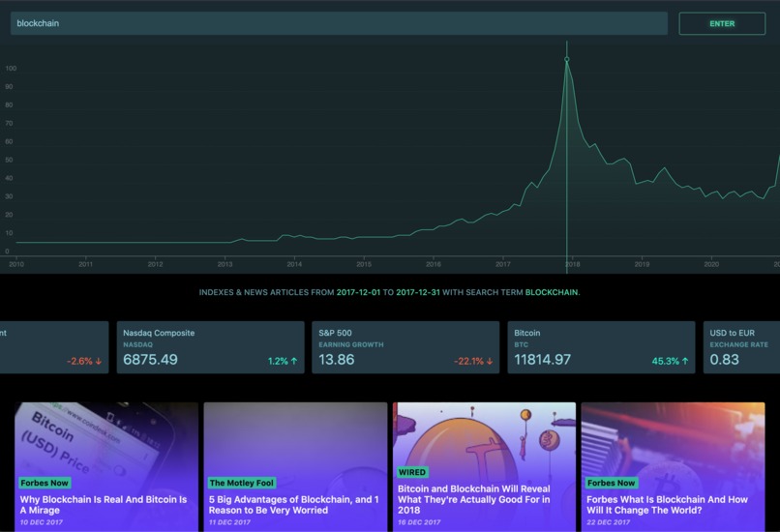Click the -22.1% change on S&P 500 card

tap(468, 361)
